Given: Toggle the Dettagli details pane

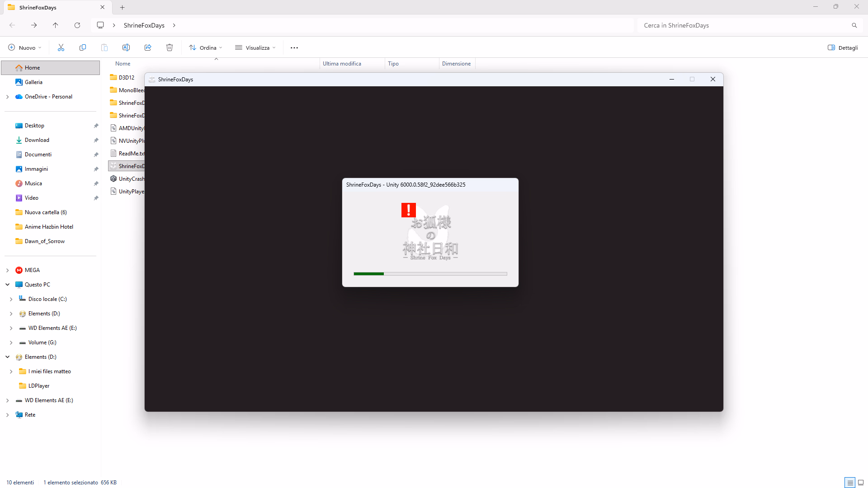Looking at the screenshot, I should (x=843, y=47).
